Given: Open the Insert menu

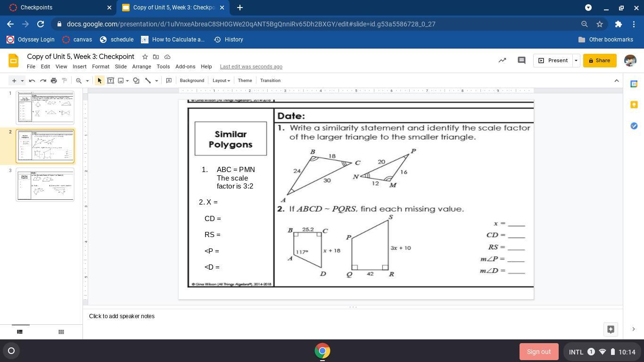Looking at the screenshot, I should (80, 66).
